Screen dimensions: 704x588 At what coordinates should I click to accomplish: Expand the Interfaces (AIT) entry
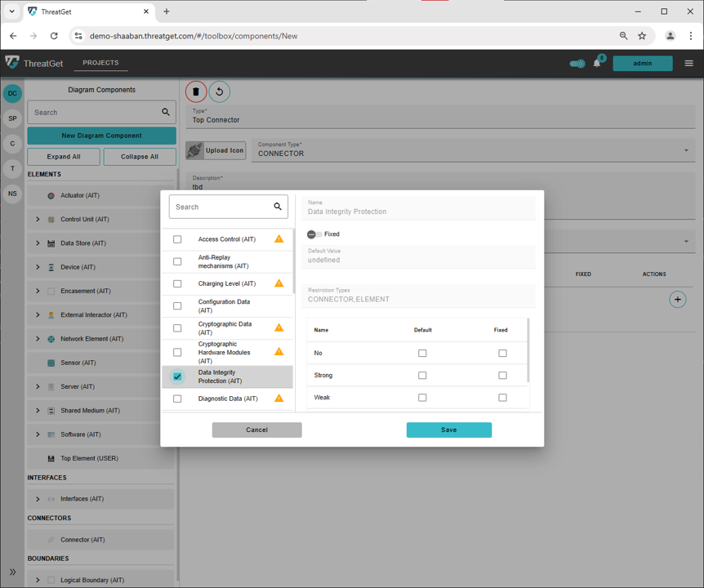point(37,498)
